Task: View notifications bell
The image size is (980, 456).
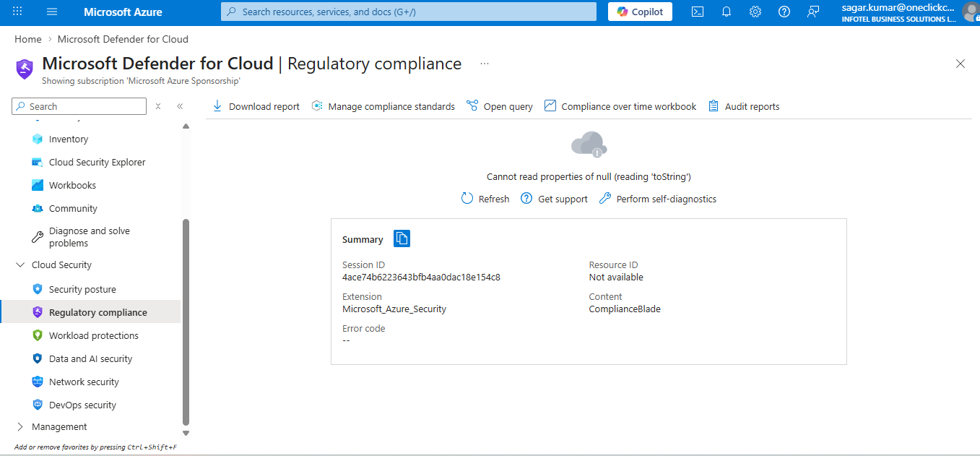Action: pos(727,12)
